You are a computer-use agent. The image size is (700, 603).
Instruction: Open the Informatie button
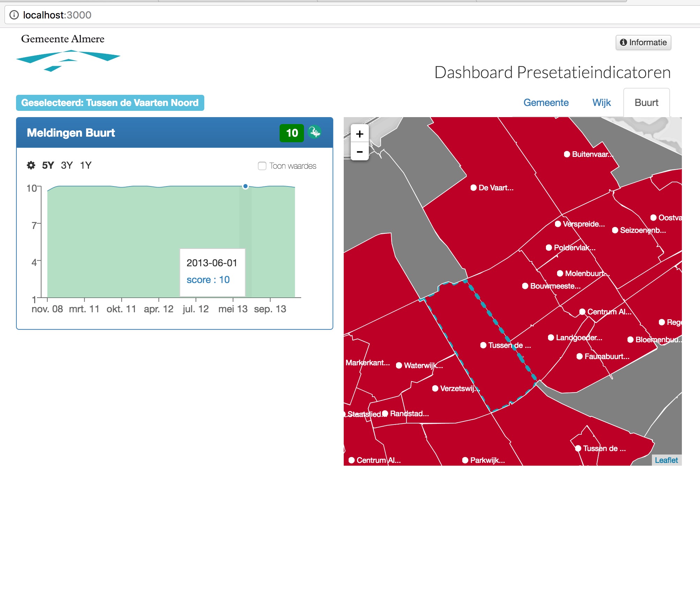coord(643,43)
